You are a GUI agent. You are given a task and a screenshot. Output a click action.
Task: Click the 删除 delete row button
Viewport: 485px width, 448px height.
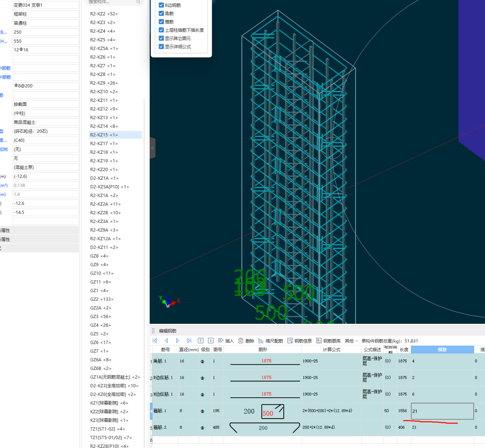pos(246,341)
